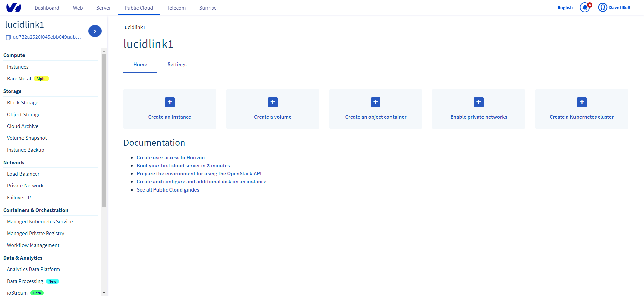
Task: Open the David Bull account menu
Action: (x=619, y=7)
